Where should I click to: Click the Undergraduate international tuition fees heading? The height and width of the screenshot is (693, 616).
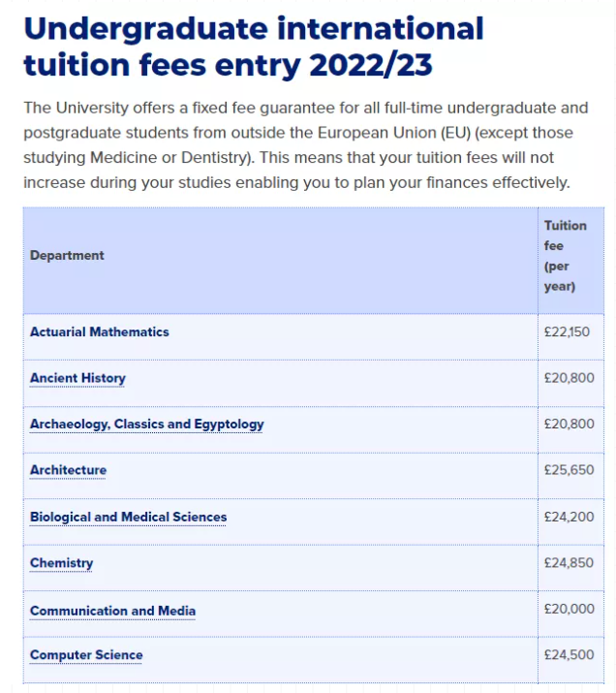pos(253,47)
